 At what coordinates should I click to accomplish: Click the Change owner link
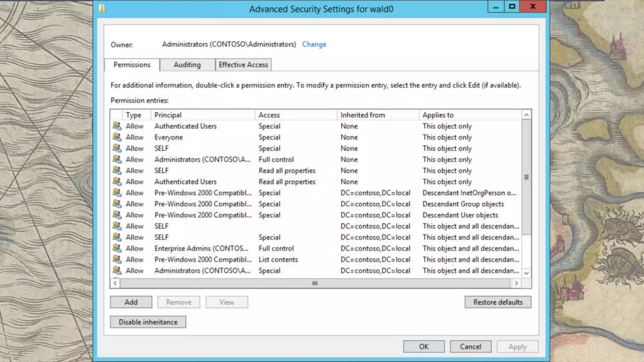coord(314,44)
